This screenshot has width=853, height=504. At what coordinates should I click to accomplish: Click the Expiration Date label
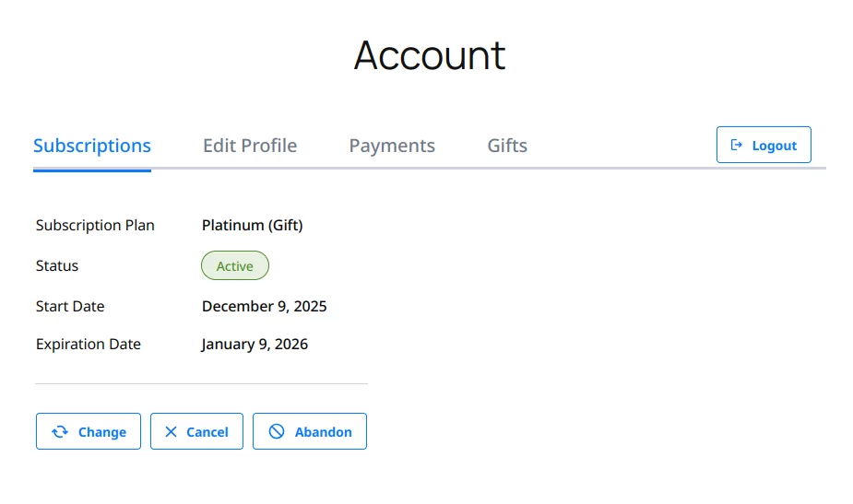pos(89,345)
